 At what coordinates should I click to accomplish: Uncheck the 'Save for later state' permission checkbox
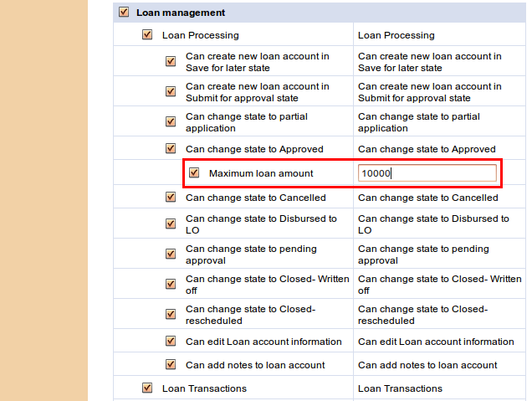(171, 62)
